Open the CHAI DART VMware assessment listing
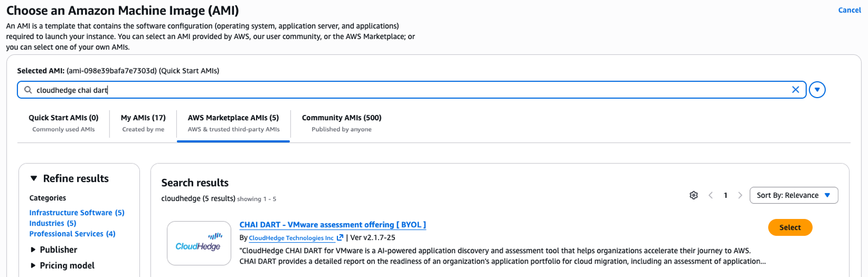The width and height of the screenshot is (868, 277). 333,224
